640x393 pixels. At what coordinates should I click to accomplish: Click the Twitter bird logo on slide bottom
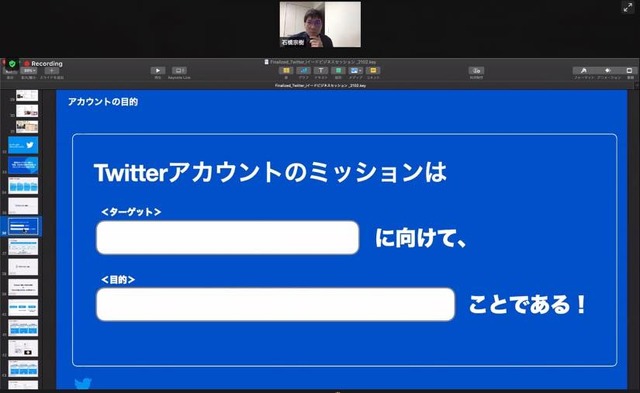click(83, 383)
